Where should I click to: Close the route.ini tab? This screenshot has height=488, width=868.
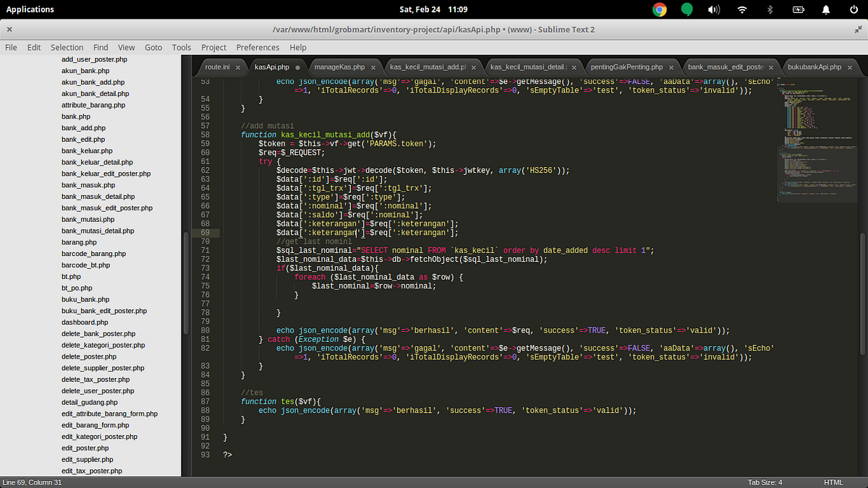click(x=239, y=67)
